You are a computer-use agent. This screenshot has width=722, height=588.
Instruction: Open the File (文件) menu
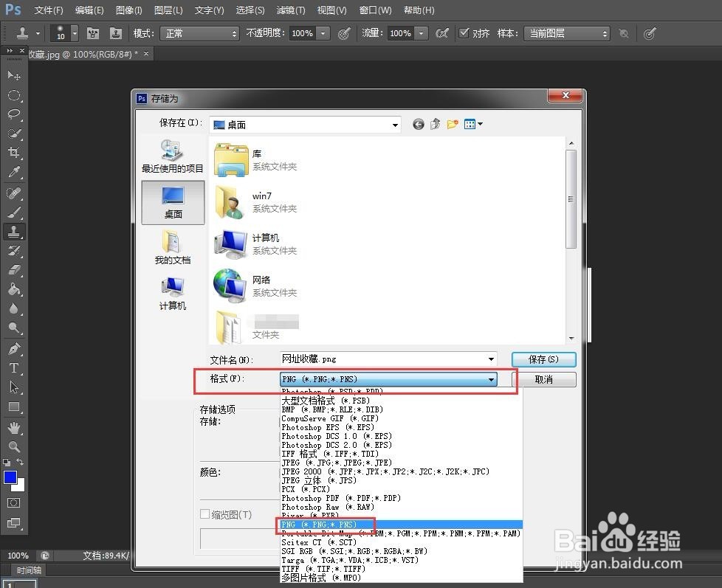[x=48, y=10]
